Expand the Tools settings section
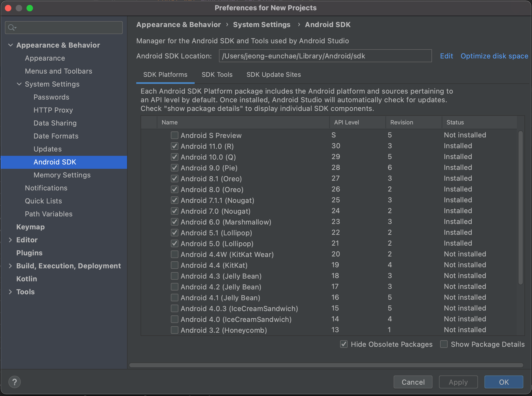 click(x=11, y=292)
